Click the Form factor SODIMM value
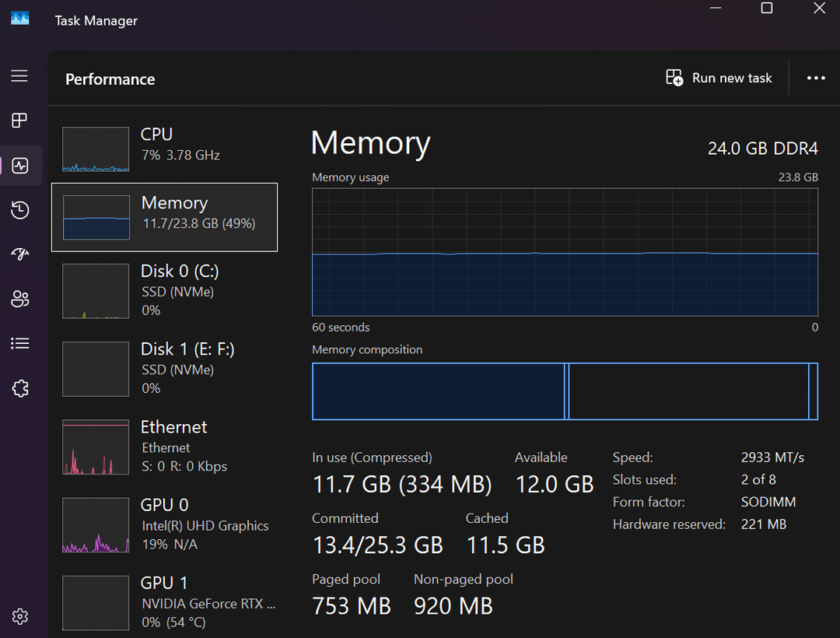The height and width of the screenshot is (638, 840). (768, 502)
